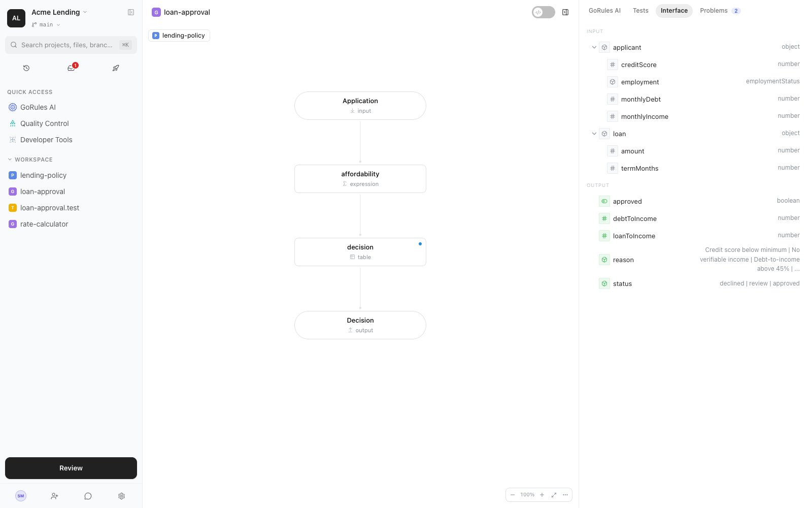Click the status output icon
Image resolution: width=812 pixels, height=508 pixels.
tap(604, 283)
